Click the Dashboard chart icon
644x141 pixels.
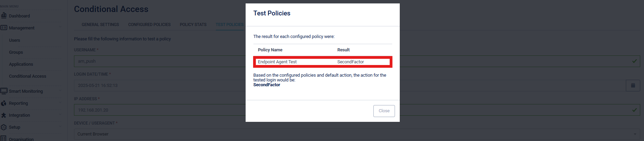(x=4, y=15)
